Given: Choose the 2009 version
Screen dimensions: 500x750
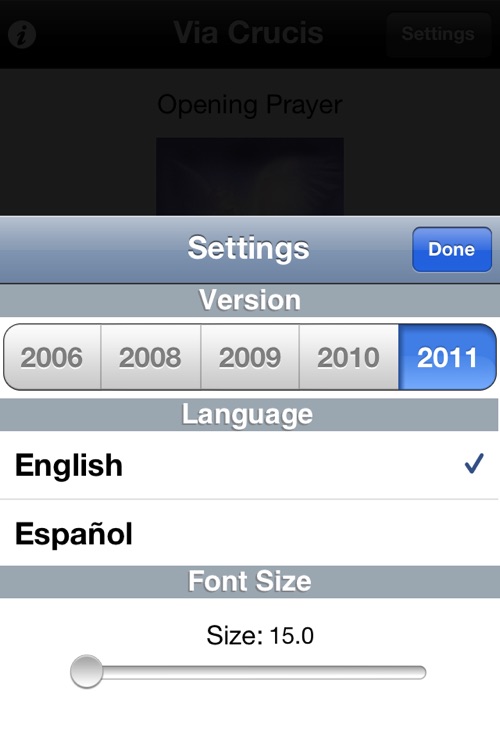Looking at the screenshot, I should click(x=250, y=357).
